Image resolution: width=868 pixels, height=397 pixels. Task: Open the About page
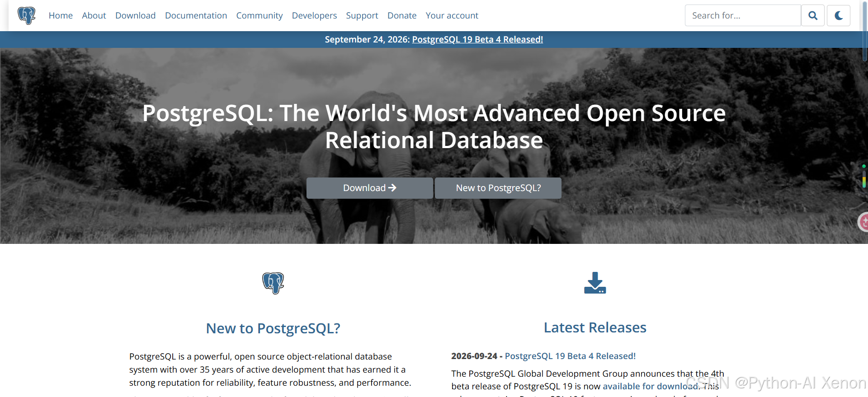pyautogui.click(x=94, y=15)
